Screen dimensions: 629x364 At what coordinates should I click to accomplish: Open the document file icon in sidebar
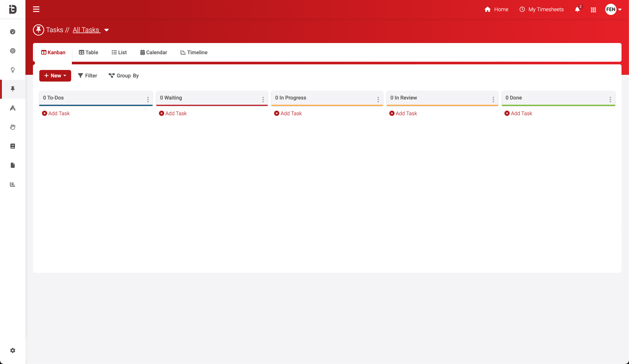click(13, 165)
